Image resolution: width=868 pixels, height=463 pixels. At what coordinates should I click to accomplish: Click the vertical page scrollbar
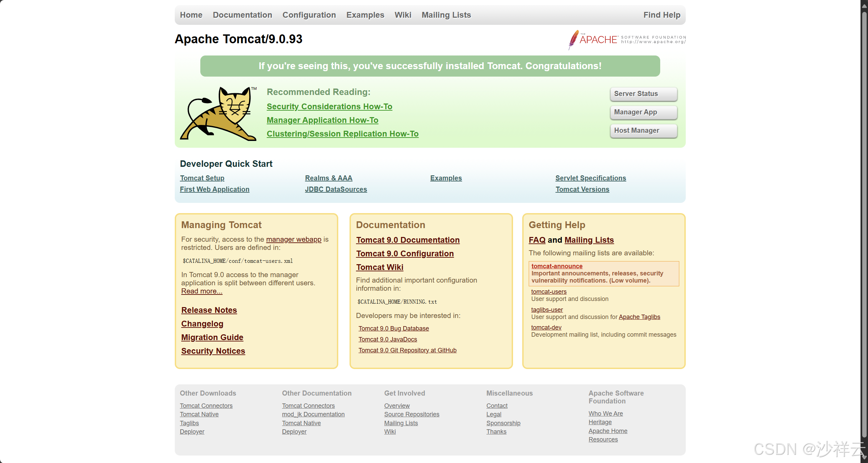[864, 225]
